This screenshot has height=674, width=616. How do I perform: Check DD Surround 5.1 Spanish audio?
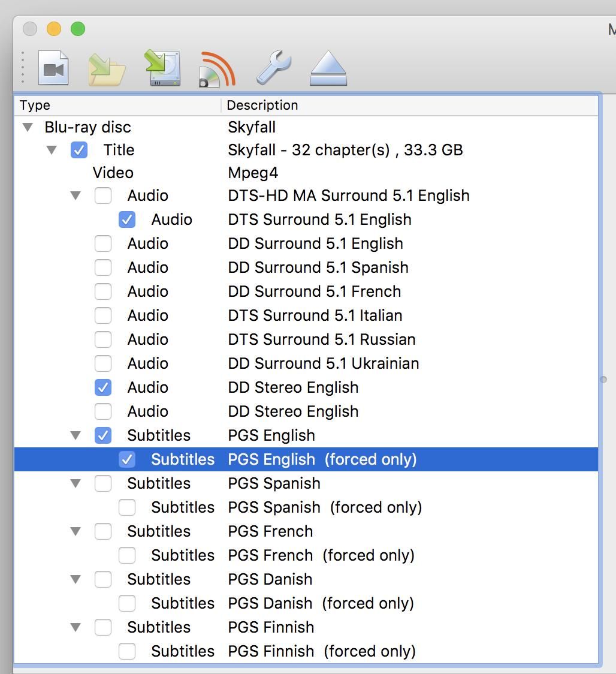[x=103, y=268]
